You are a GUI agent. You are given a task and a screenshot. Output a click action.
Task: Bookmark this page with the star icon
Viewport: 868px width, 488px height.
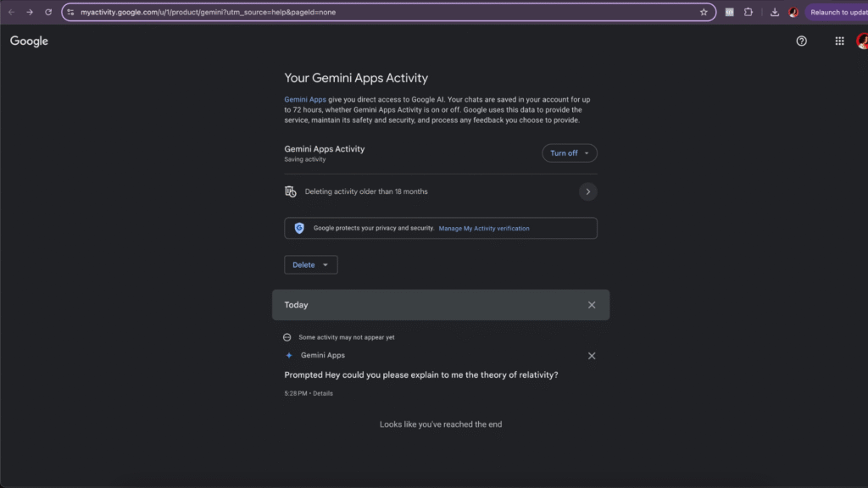coord(704,12)
